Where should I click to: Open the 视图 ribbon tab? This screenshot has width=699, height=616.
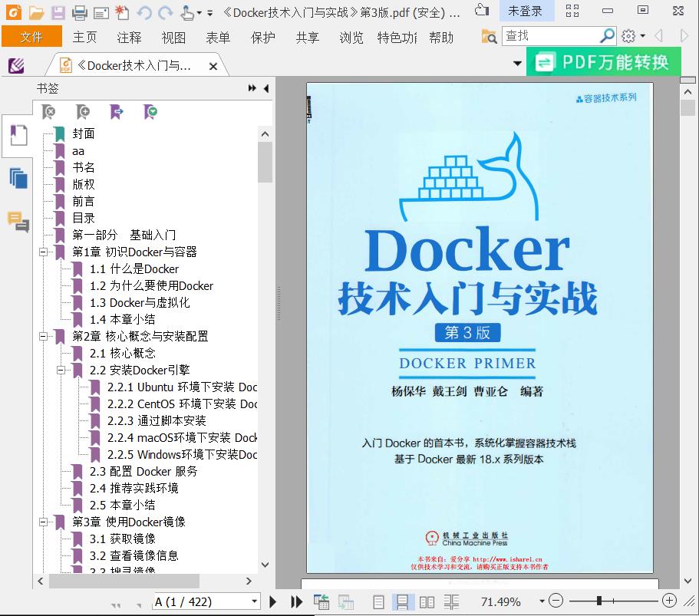(x=174, y=37)
